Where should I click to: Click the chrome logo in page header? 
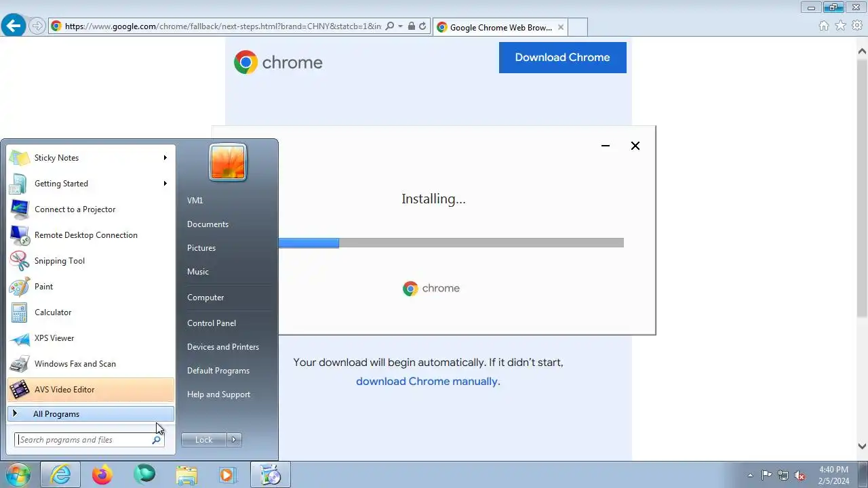pyautogui.click(x=278, y=62)
